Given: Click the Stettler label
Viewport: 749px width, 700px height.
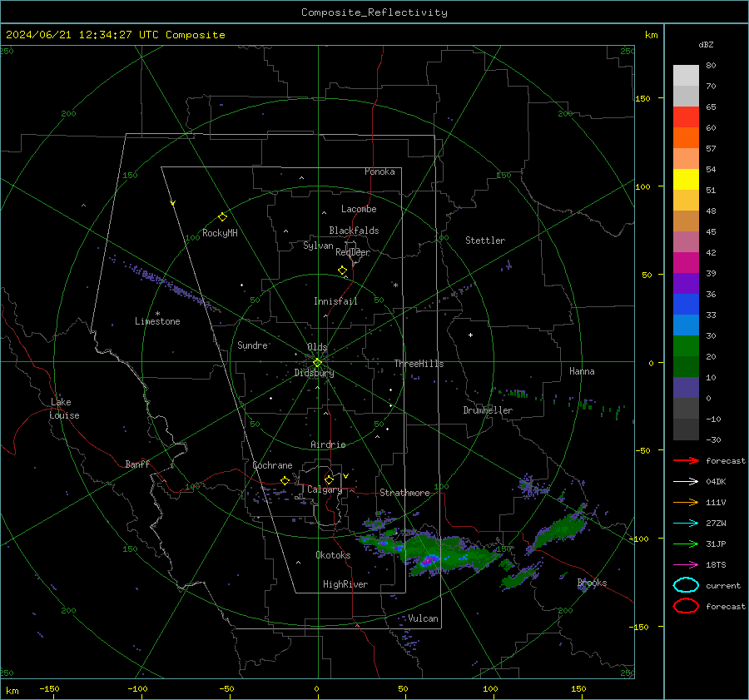Looking at the screenshot, I should 485,241.
